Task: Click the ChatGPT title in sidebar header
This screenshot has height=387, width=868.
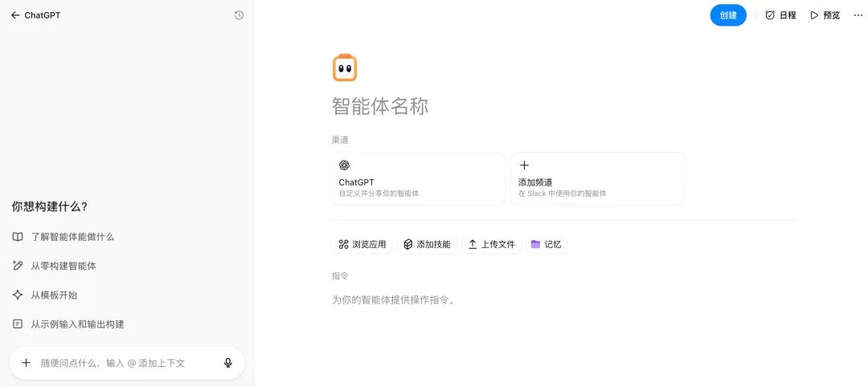Action: (43, 15)
